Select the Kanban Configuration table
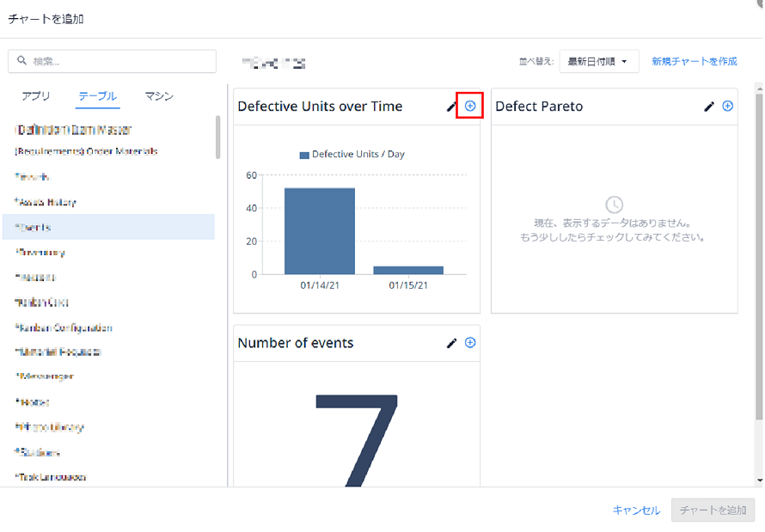 pyautogui.click(x=64, y=327)
